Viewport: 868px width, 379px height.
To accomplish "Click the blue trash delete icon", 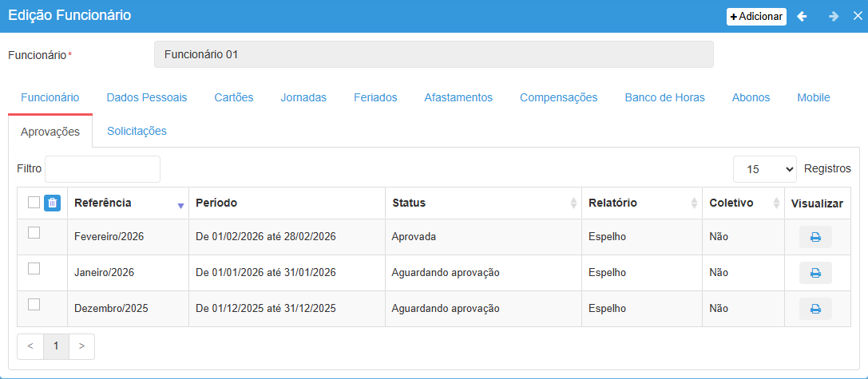I will click(x=52, y=203).
